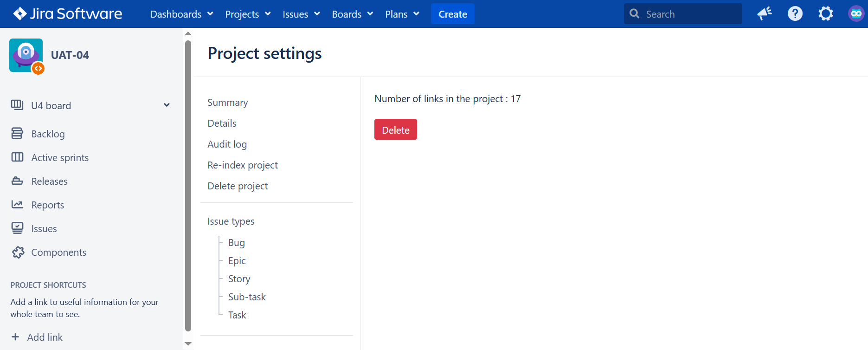The height and width of the screenshot is (350, 868).
Task: Go to Active sprints in sidebar
Action: pos(60,158)
